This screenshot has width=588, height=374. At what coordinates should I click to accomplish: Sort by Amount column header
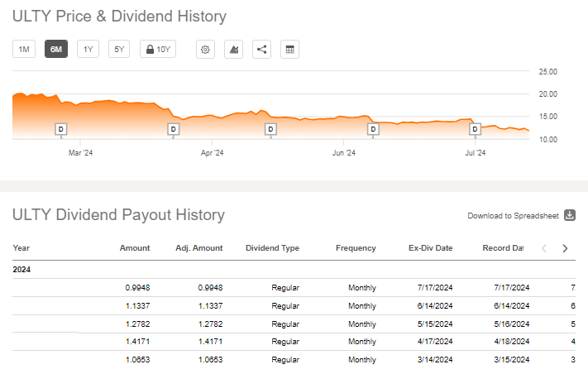point(135,248)
